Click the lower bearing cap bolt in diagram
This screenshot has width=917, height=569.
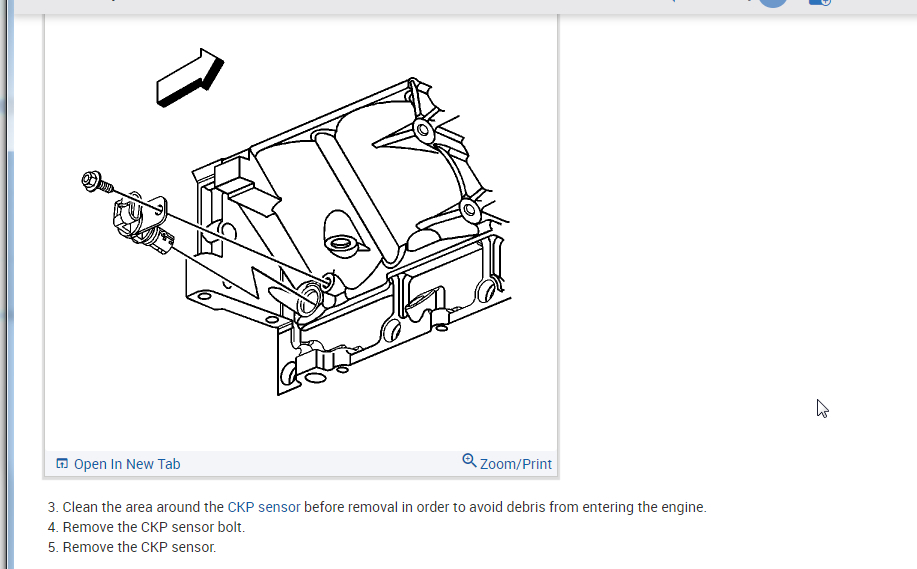coord(469,209)
